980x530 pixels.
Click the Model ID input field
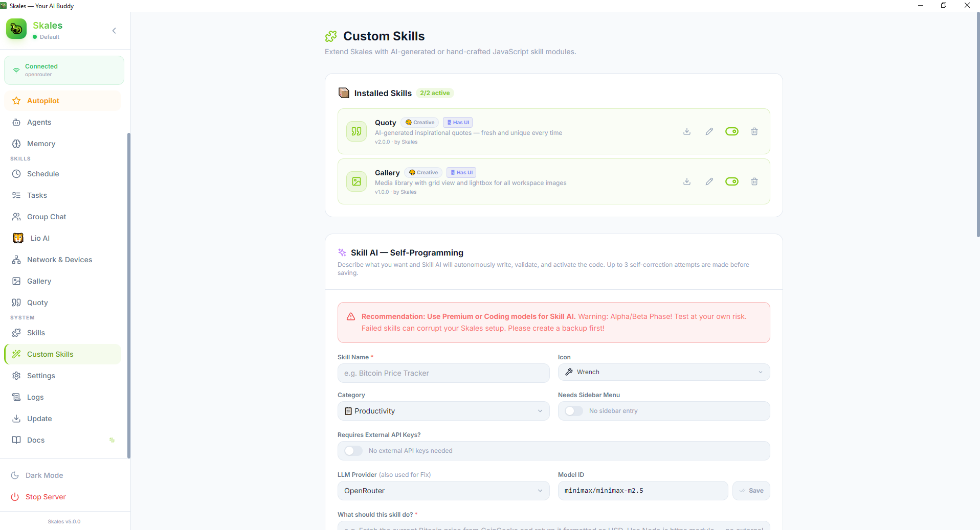tap(643, 491)
